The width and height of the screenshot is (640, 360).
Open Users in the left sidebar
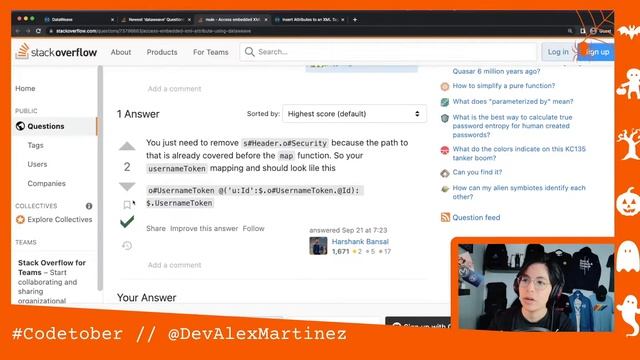tap(37, 164)
